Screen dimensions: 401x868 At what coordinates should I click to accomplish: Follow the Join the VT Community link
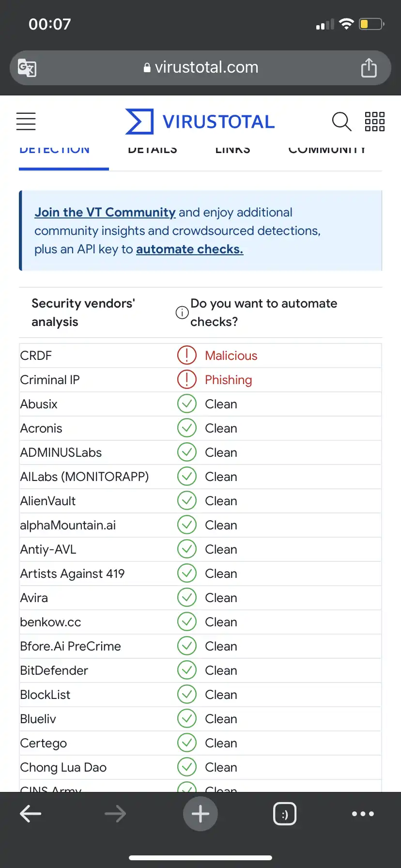pyautogui.click(x=105, y=212)
